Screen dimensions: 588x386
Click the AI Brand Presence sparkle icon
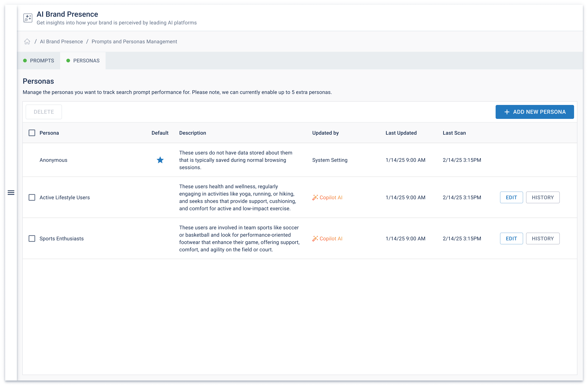[x=28, y=18]
